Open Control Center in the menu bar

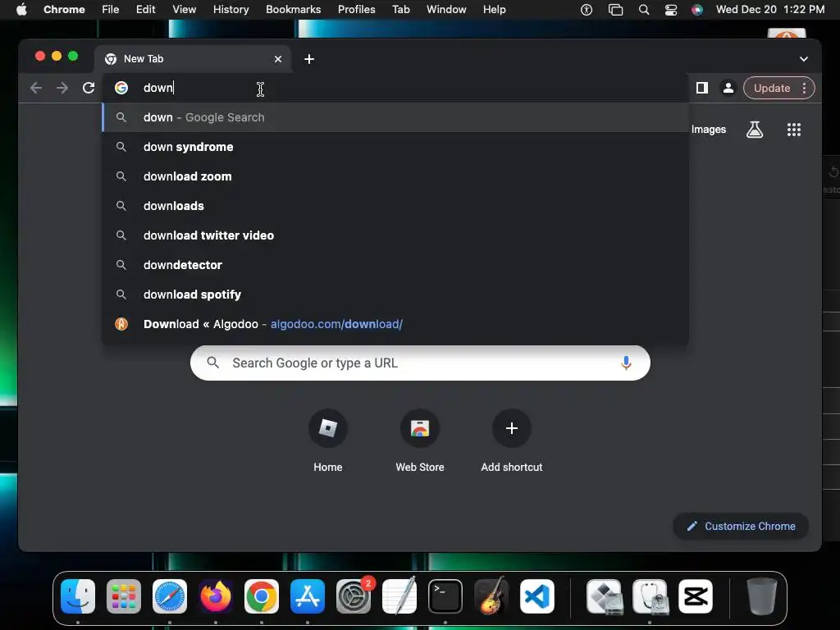671,10
